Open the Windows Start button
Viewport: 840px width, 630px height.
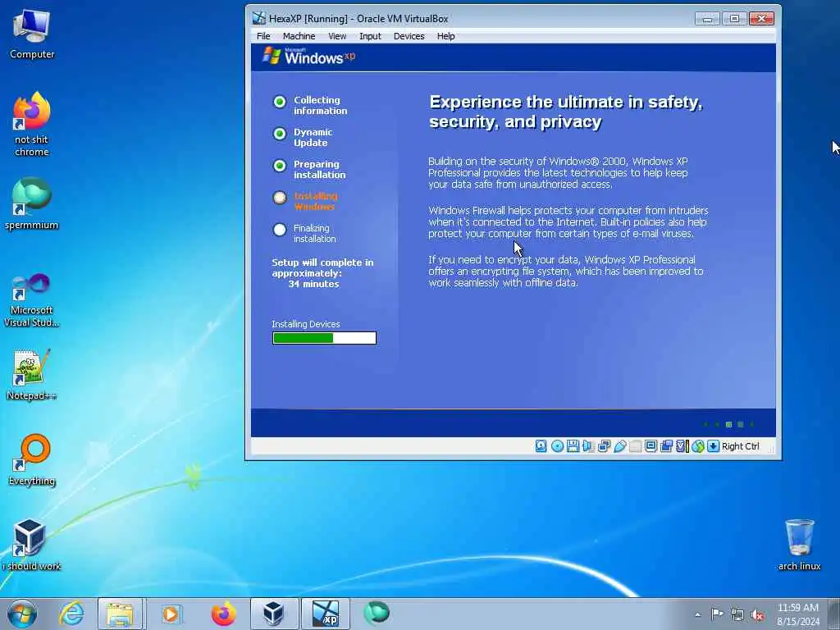[x=22, y=614]
